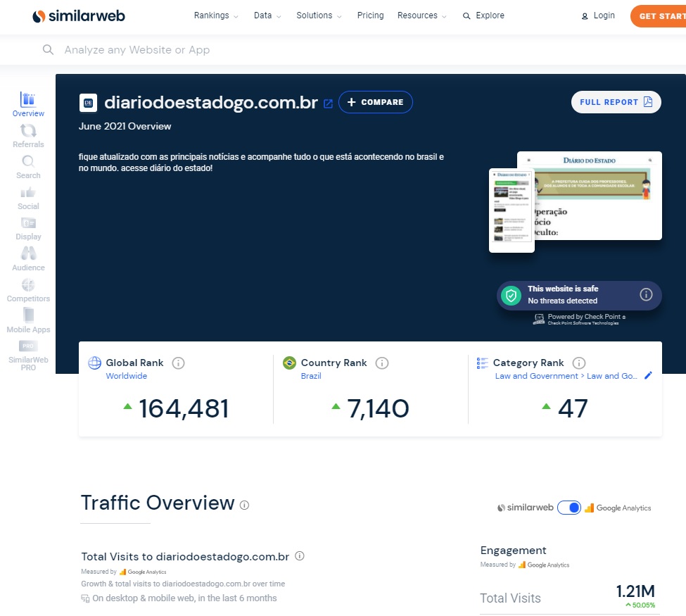Open Explore in the top navigation
The height and width of the screenshot is (616, 686).
(x=483, y=15)
